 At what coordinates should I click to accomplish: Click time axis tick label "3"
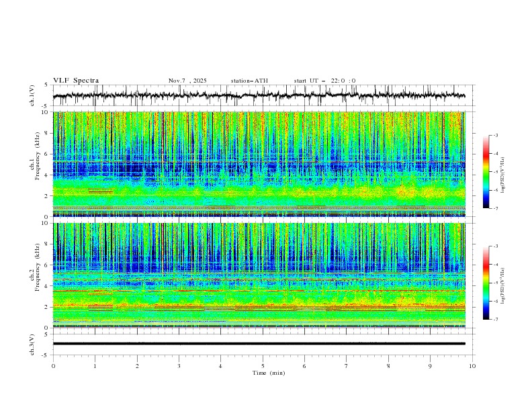[x=179, y=366]
